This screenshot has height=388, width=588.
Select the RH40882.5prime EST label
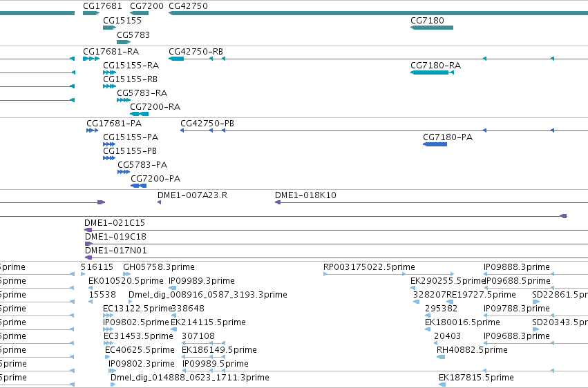472,351
